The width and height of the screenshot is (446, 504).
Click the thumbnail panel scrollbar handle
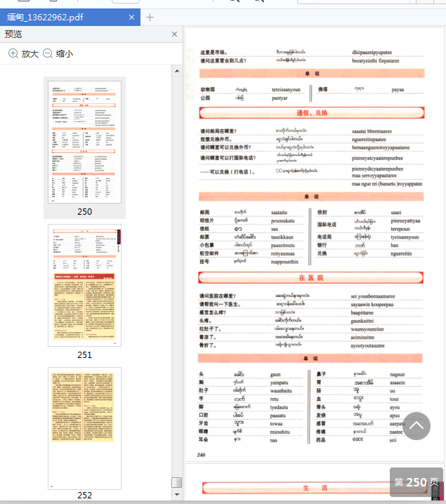176,482
